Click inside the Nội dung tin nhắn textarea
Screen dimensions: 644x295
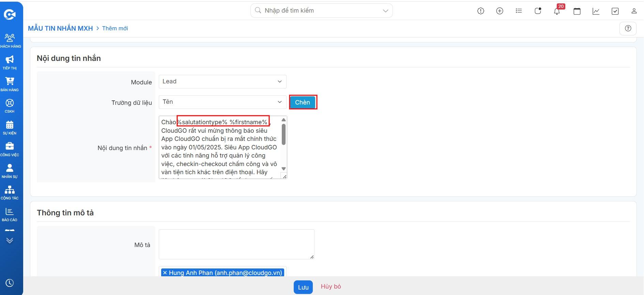(x=219, y=147)
